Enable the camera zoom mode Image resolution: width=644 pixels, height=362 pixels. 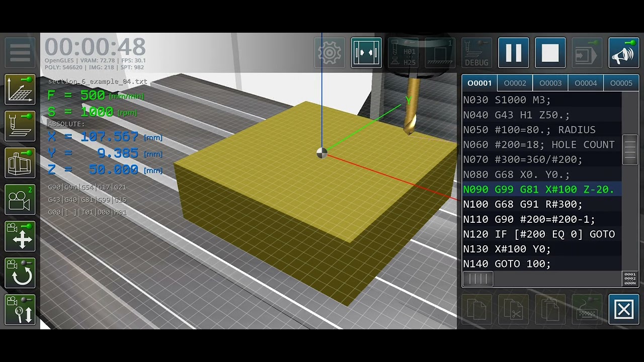(20, 310)
